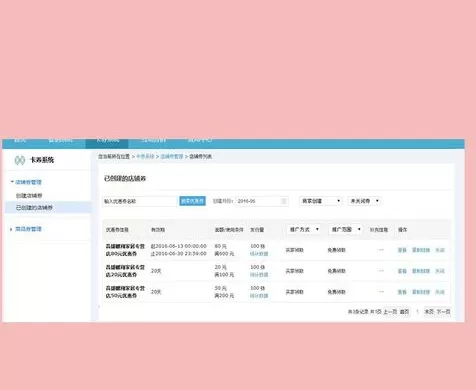Click 查看 for the 60元 coupon
476x390 pixels.
point(402,250)
